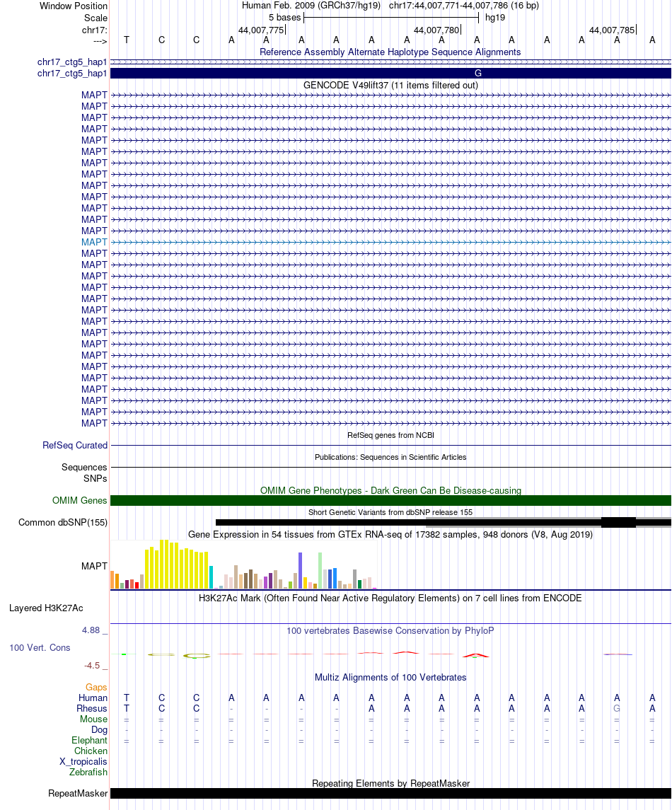Click position label 44,007,775

pyautogui.click(x=261, y=30)
